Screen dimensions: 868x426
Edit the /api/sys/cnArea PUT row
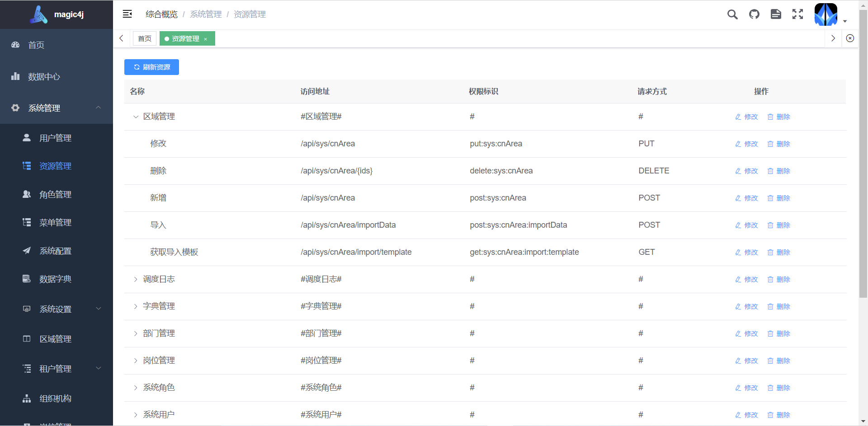[746, 144]
